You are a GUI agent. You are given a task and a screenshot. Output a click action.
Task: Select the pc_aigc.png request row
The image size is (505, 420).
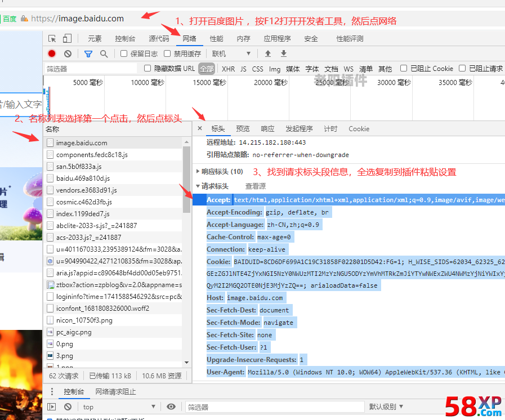[x=113, y=332]
